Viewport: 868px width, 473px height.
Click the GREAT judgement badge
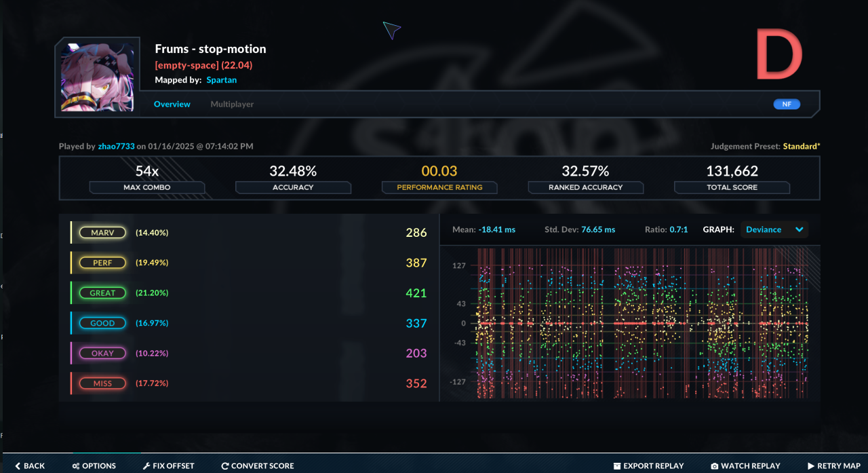coord(102,293)
